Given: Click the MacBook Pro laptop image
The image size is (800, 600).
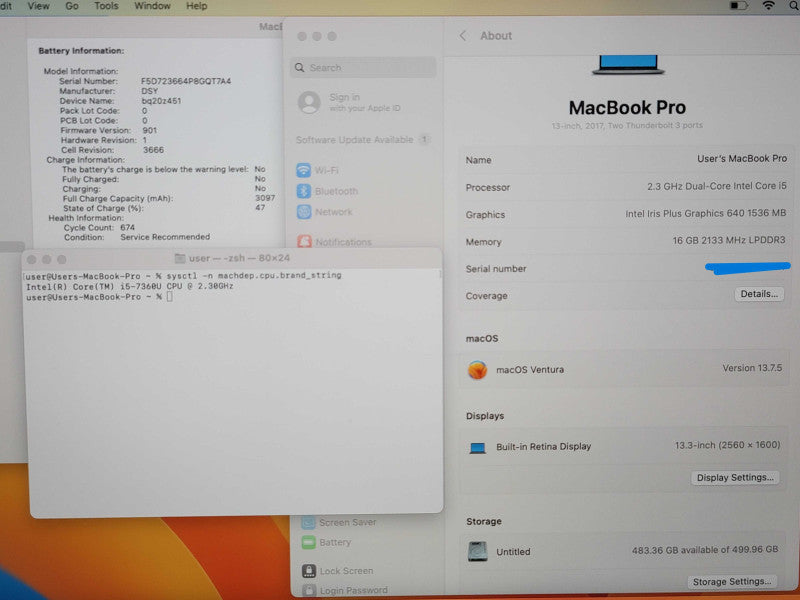Looking at the screenshot, I should [628, 65].
